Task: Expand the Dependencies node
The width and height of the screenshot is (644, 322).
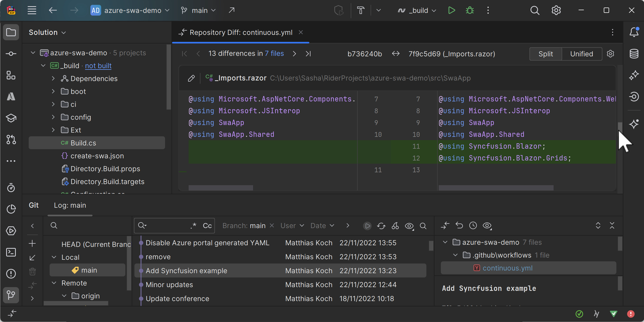Action: click(53, 78)
